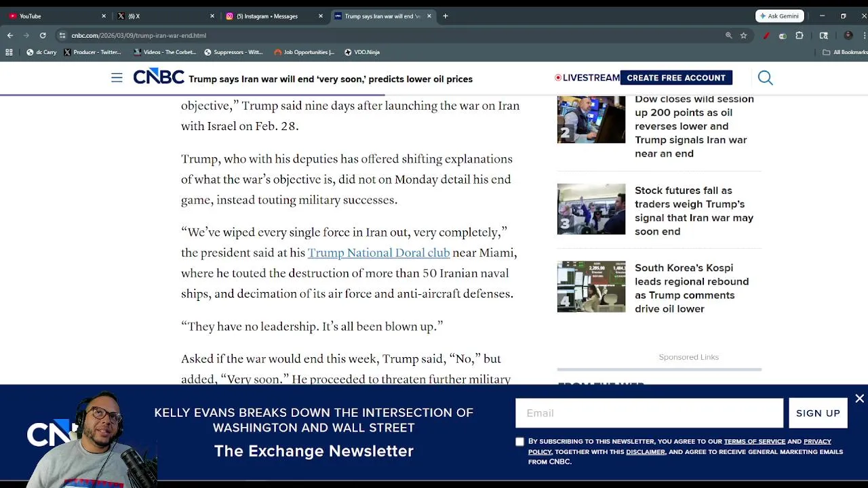This screenshot has height=488, width=868.
Task: Close the newsletter banner
Action: click(x=859, y=399)
